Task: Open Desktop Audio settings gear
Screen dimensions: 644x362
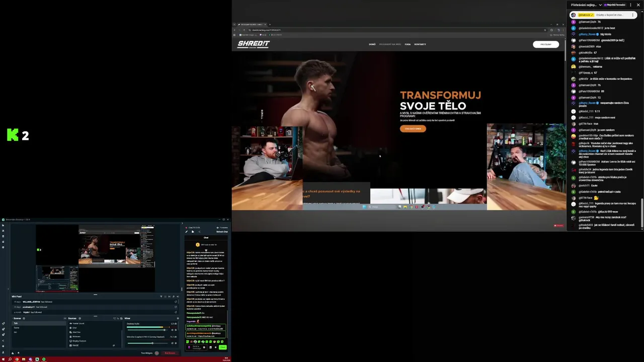Action: [x=176, y=330]
